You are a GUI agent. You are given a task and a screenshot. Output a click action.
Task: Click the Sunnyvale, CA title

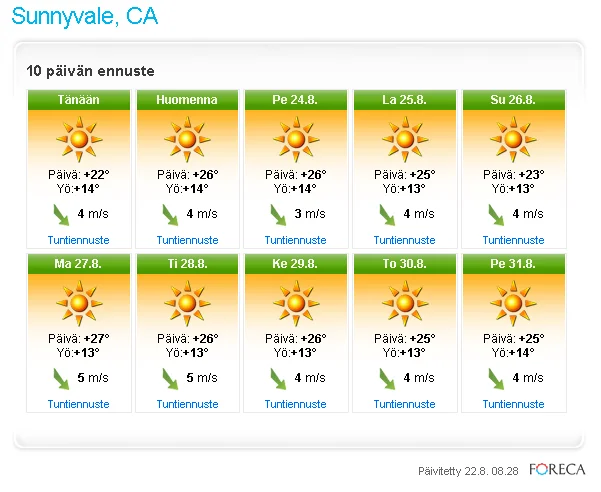[85, 17]
